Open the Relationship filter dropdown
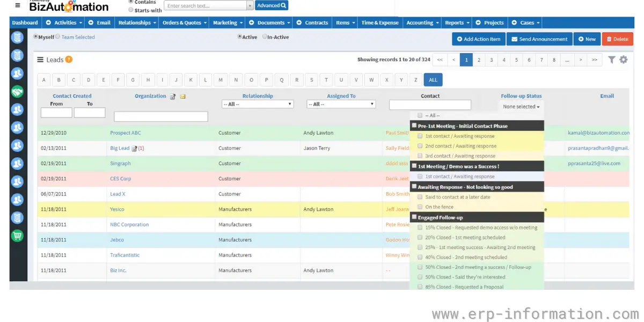This screenshot has width=644, height=322. 258,104
